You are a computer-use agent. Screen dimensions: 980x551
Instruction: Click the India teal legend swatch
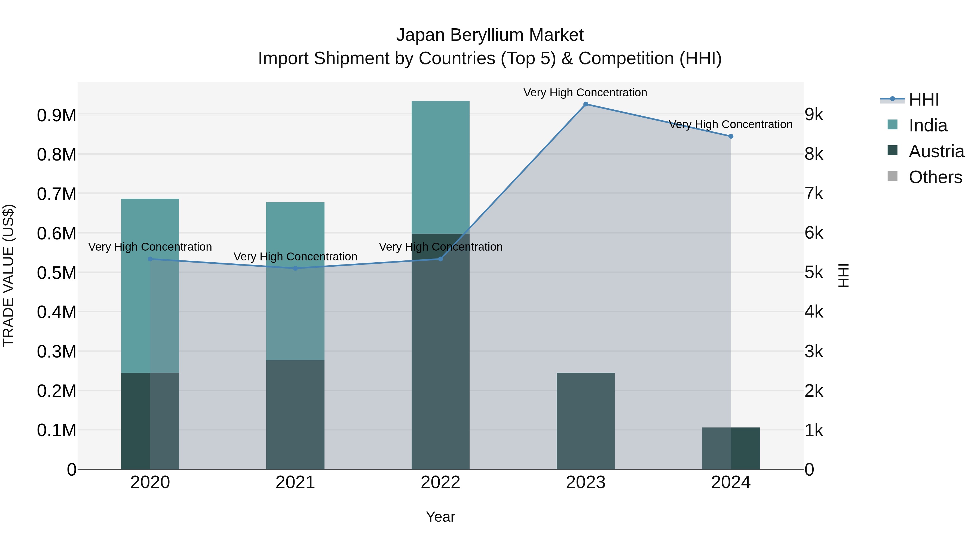(892, 125)
